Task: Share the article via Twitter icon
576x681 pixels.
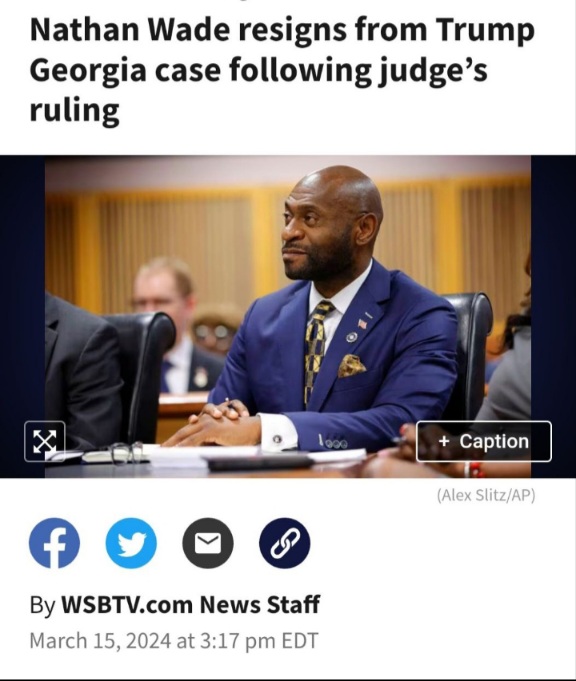Action: (131, 543)
